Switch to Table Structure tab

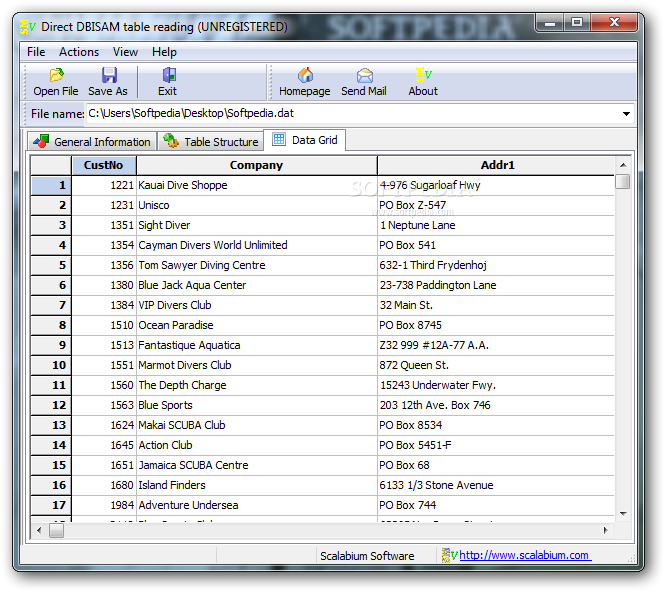coord(211,141)
